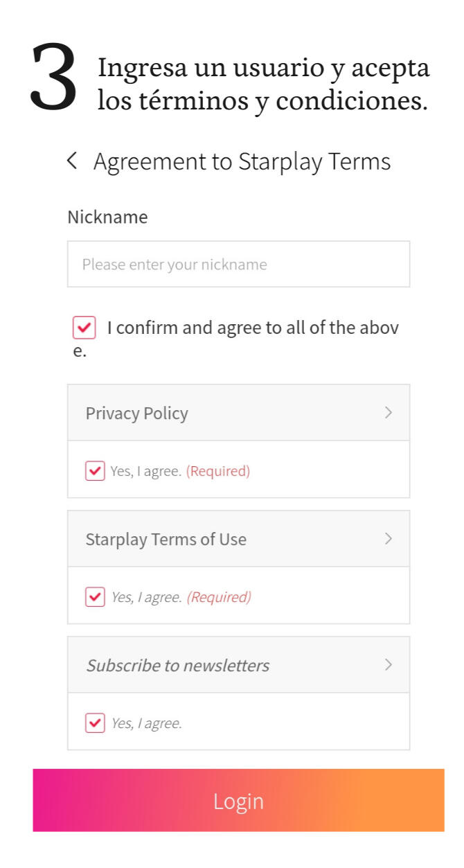Click the 'I confirm and agree' label text
The height and width of the screenshot is (868, 464).
click(x=253, y=328)
